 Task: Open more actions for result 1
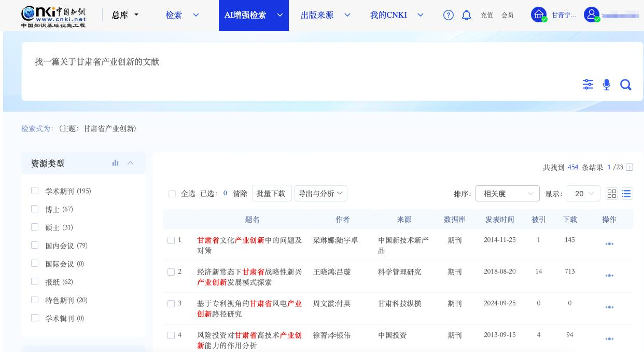pyautogui.click(x=609, y=244)
